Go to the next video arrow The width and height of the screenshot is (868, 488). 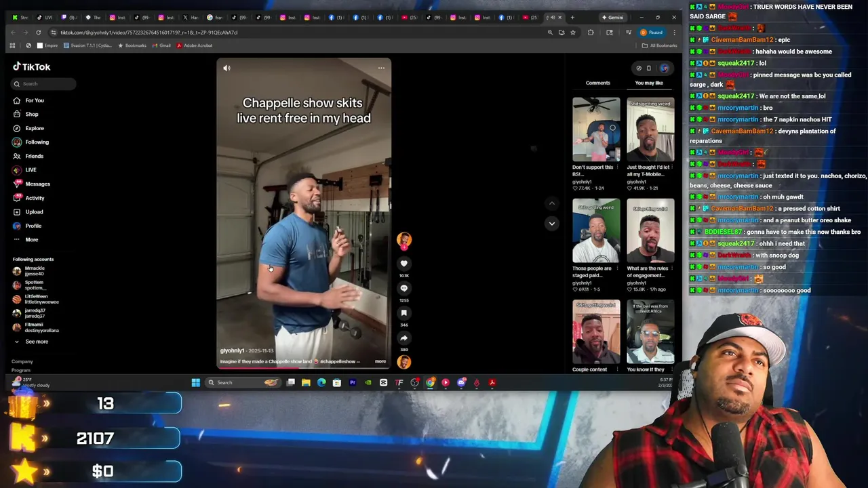(551, 223)
